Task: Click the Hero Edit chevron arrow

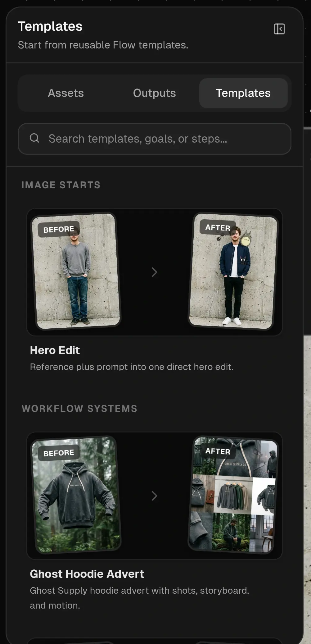Action: pos(154,272)
